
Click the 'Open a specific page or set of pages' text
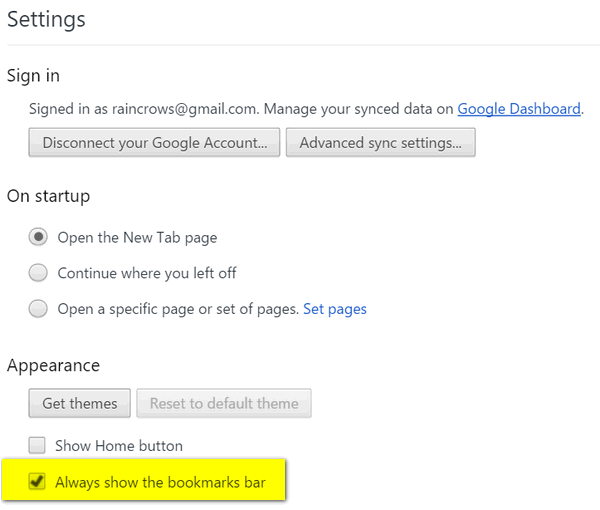pos(178,309)
